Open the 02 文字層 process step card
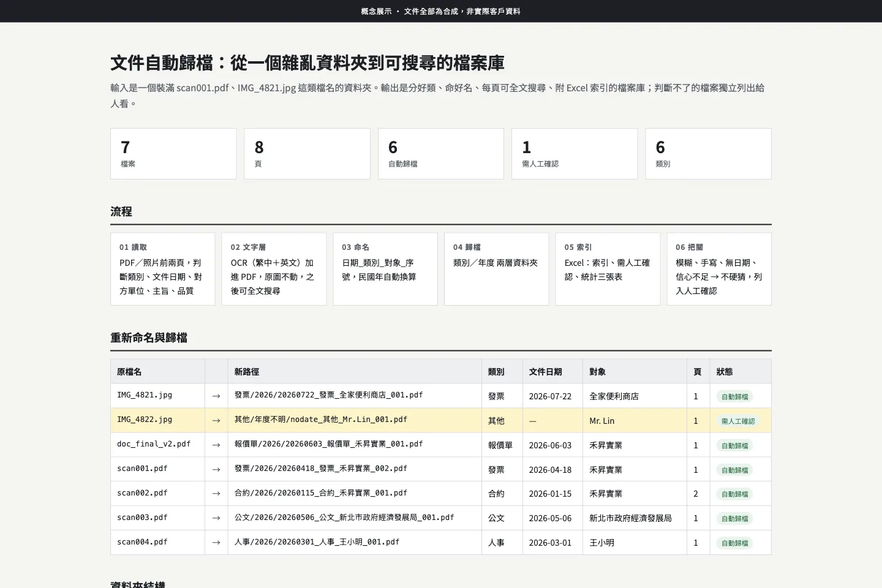Viewport: 882px width, 588px height. click(274, 269)
